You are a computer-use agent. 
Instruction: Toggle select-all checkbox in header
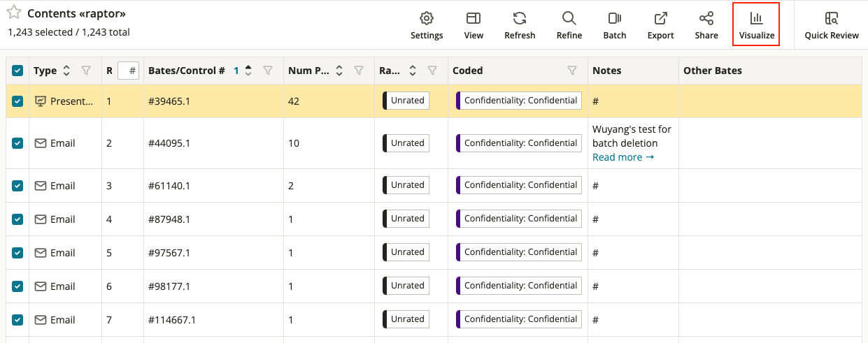coord(17,71)
